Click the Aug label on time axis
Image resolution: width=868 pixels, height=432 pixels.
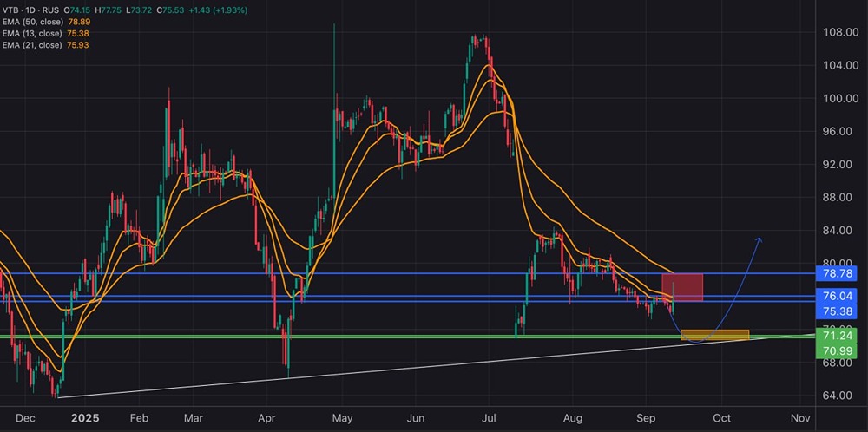click(571, 418)
